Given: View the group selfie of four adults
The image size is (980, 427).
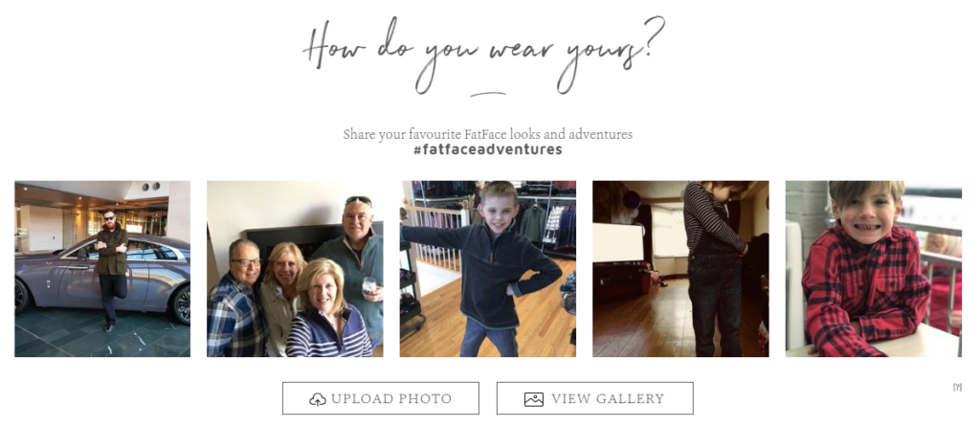Looking at the screenshot, I should coord(295,269).
